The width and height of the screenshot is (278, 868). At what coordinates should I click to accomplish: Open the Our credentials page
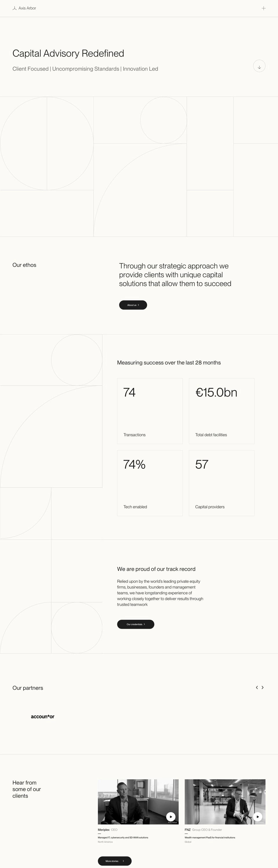pos(136,624)
